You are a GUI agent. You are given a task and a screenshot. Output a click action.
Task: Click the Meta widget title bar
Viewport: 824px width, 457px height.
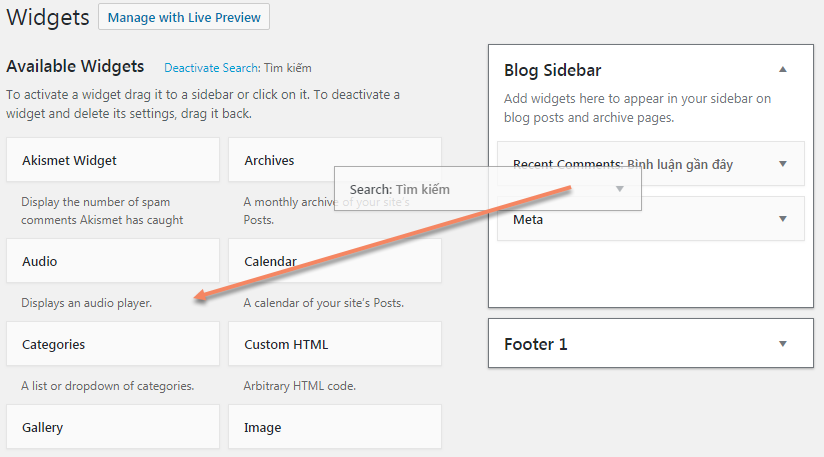pyautogui.click(x=640, y=219)
